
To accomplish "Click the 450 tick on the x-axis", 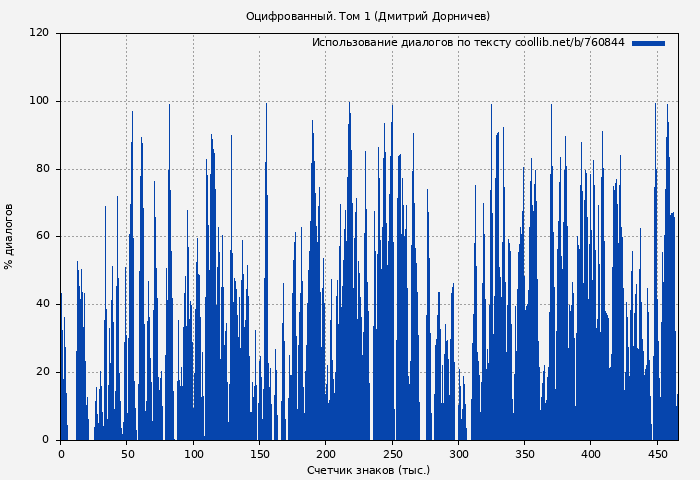I will pyautogui.click(x=657, y=454).
